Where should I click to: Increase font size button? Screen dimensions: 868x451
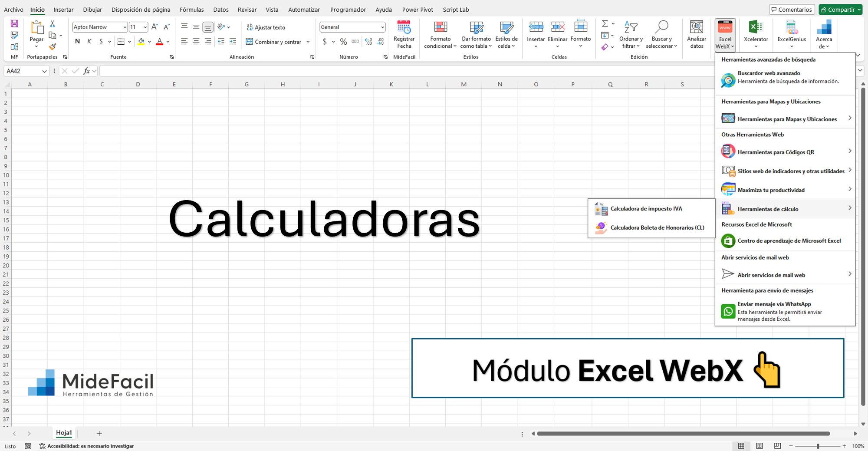click(155, 27)
